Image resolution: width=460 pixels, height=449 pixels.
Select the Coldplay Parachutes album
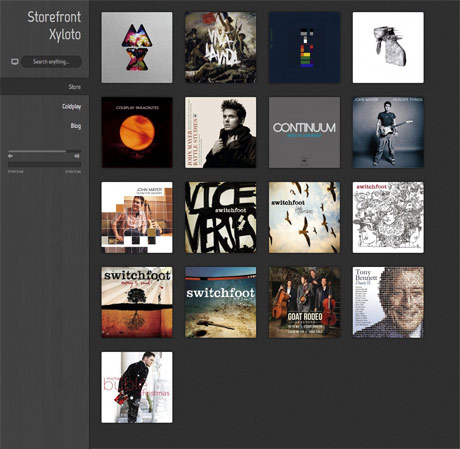click(137, 132)
